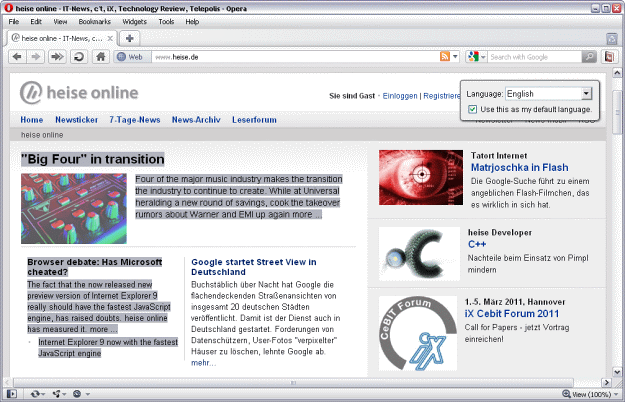
Task: Open the Language dropdown set to English
Action: [550, 93]
